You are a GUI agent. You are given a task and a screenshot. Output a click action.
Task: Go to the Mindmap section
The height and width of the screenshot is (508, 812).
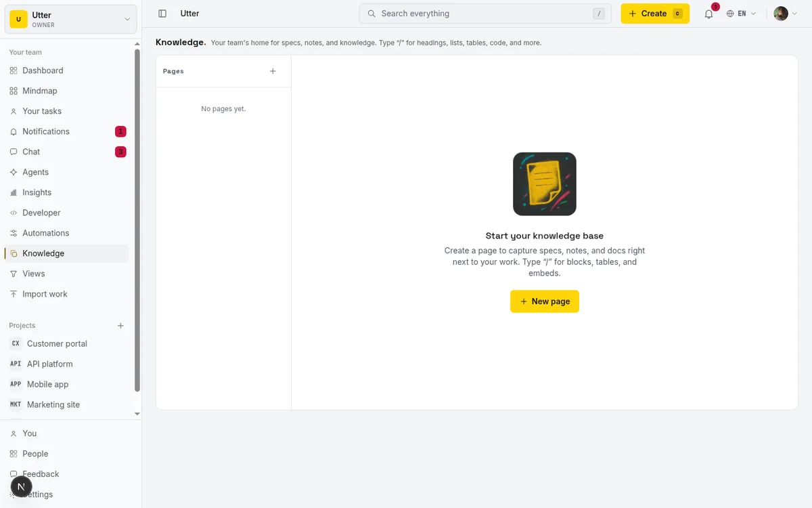[x=66, y=91]
